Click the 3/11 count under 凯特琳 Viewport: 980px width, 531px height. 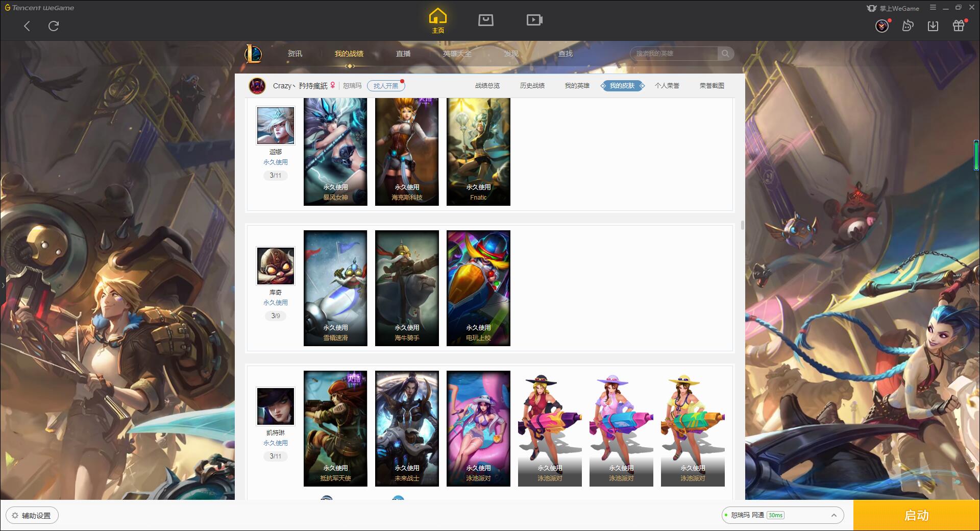(276, 456)
